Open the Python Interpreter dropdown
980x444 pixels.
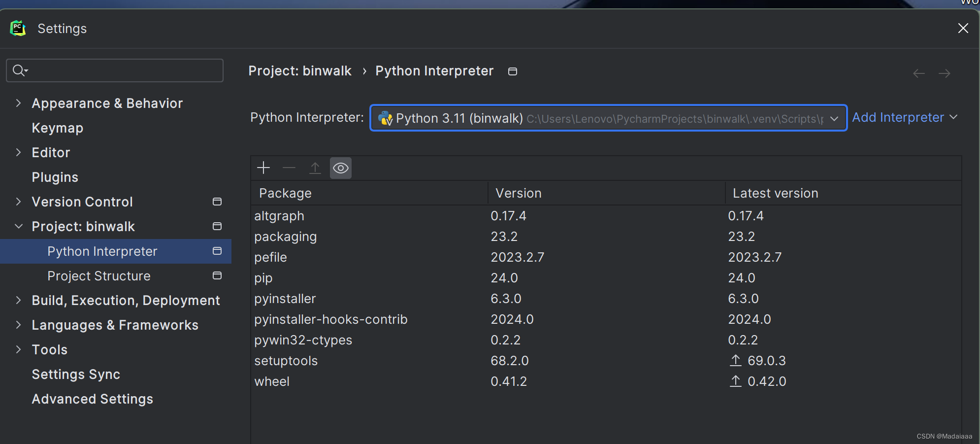[x=608, y=118]
